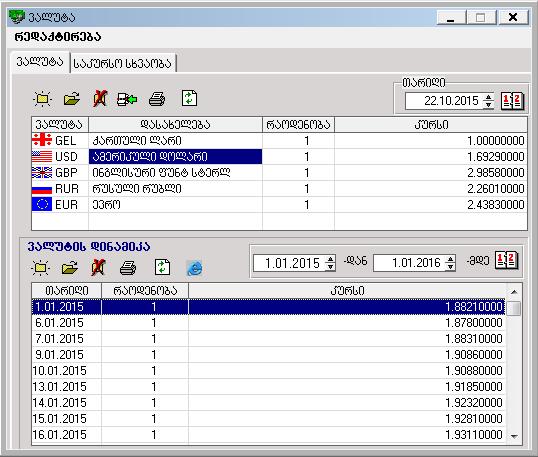Select the GBP currency row
538x457 pixels.
point(279,173)
